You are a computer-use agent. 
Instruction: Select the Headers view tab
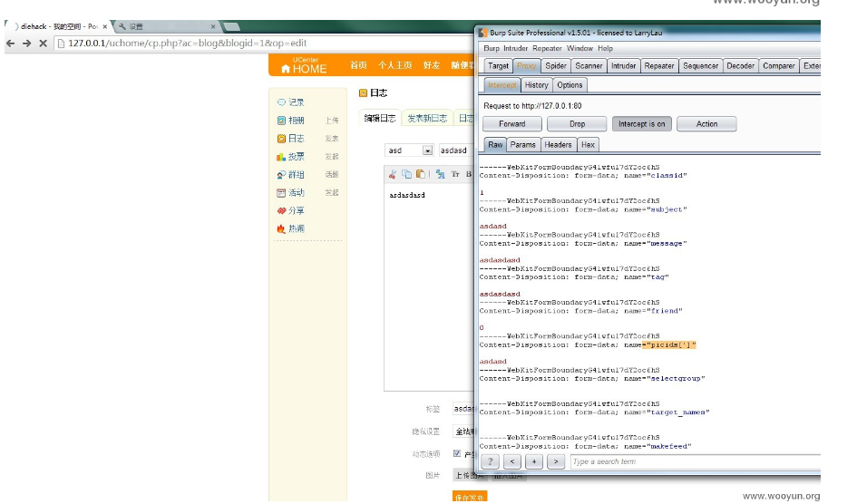click(558, 145)
